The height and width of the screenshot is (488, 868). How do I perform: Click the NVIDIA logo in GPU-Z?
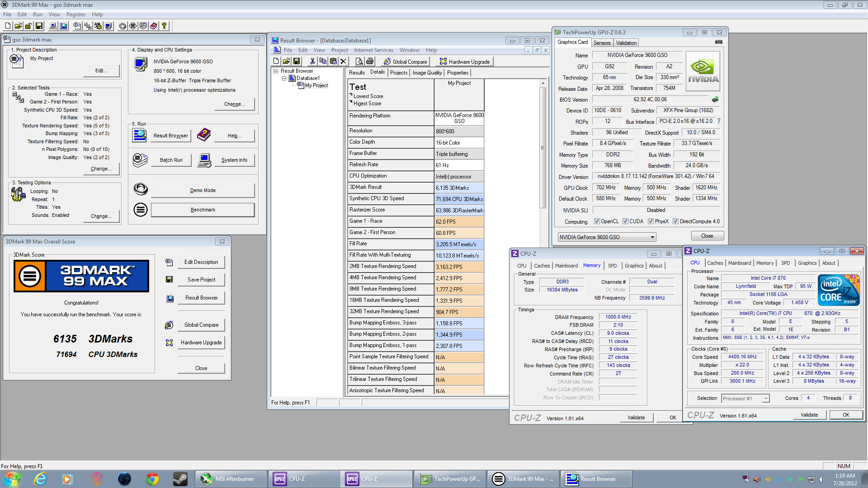[703, 71]
